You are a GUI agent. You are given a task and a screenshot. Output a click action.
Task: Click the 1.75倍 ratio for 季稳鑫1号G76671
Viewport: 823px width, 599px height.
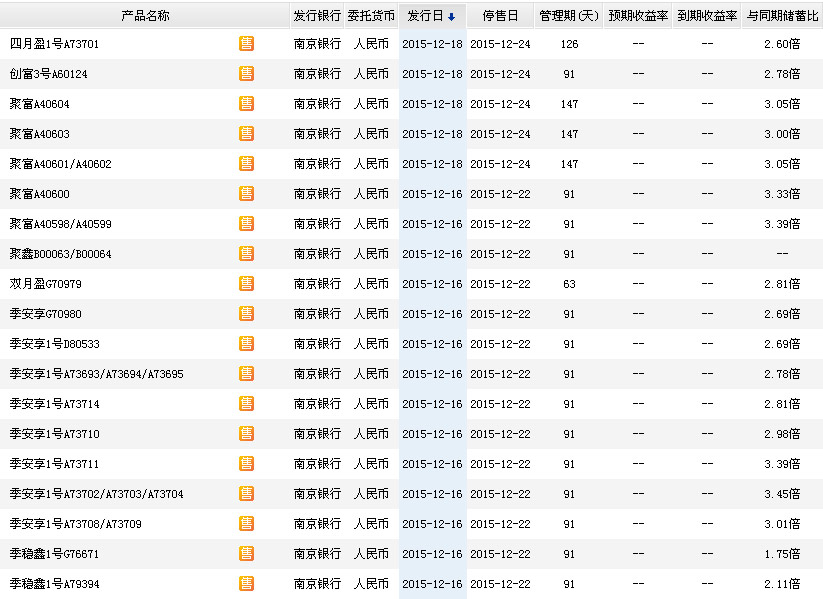[782, 554]
